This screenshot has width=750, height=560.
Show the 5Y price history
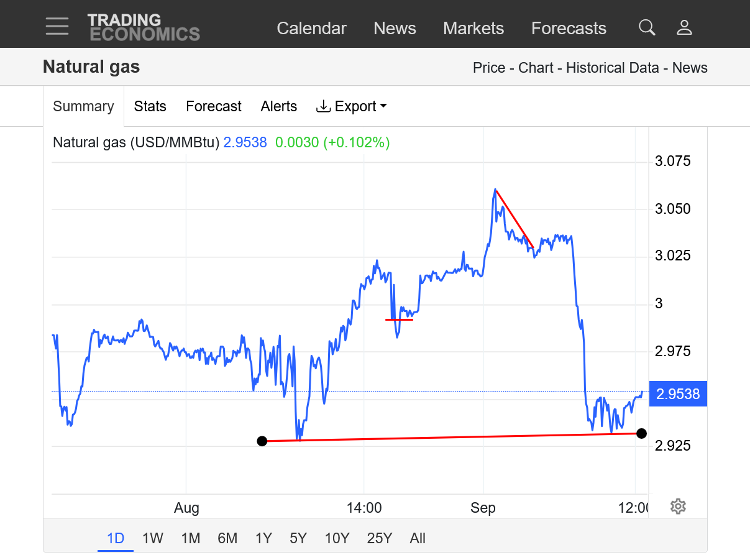(x=298, y=538)
